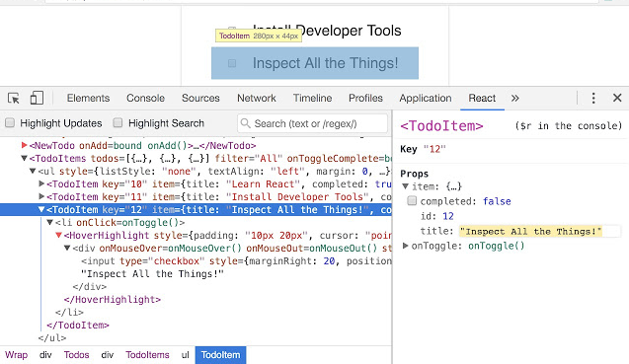
Task: Expand the TodoItem key 10 node
Action: (41, 183)
